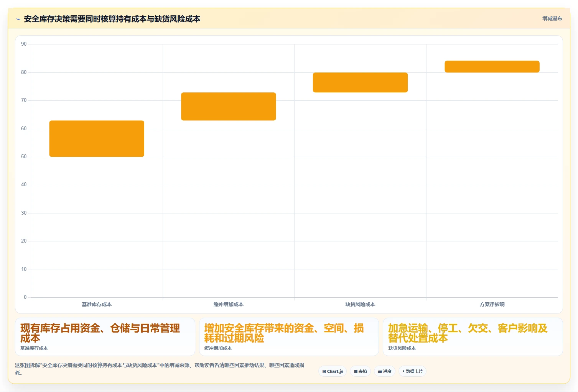Viewport: 578px width, 392px height.
Task: Click the 基准库存成本 orange bar
Action: click(97, 139)
